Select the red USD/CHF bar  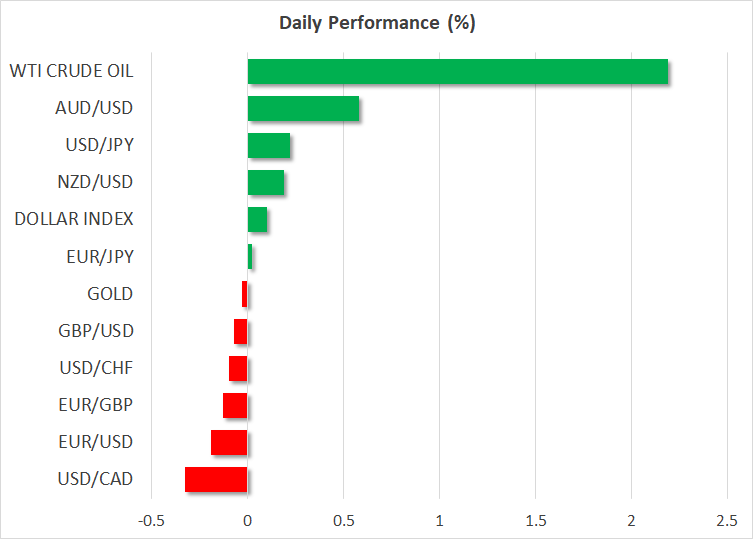click(238, 368)
